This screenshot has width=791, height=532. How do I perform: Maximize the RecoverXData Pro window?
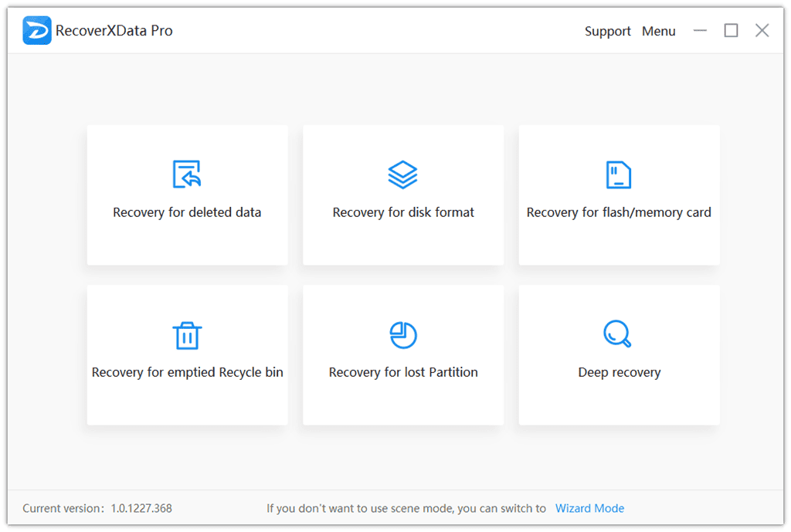[x=731, y=31]
